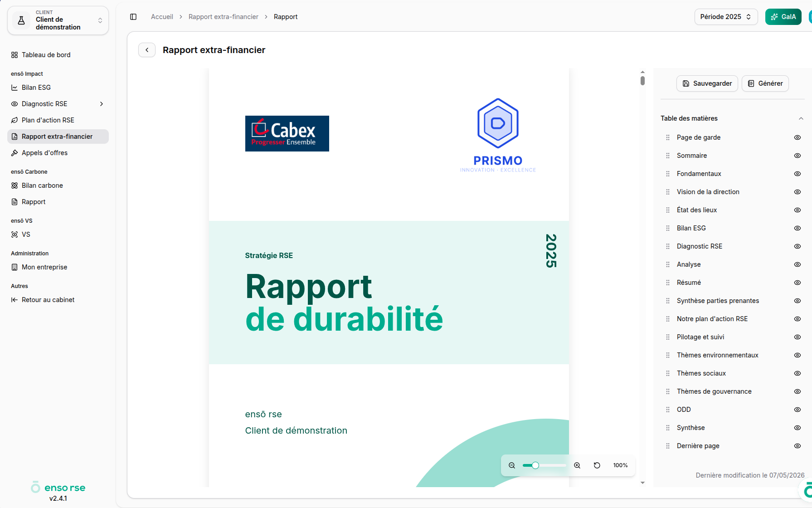Image resolution: width=812 pixels, height=508 pixels.
Task: Open the GaIA assistant button
Action: [783, 17]
